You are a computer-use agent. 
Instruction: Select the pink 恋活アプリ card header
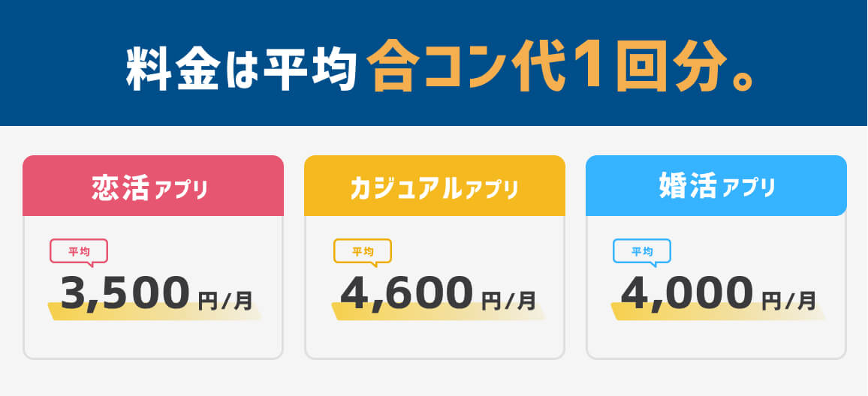153,186
